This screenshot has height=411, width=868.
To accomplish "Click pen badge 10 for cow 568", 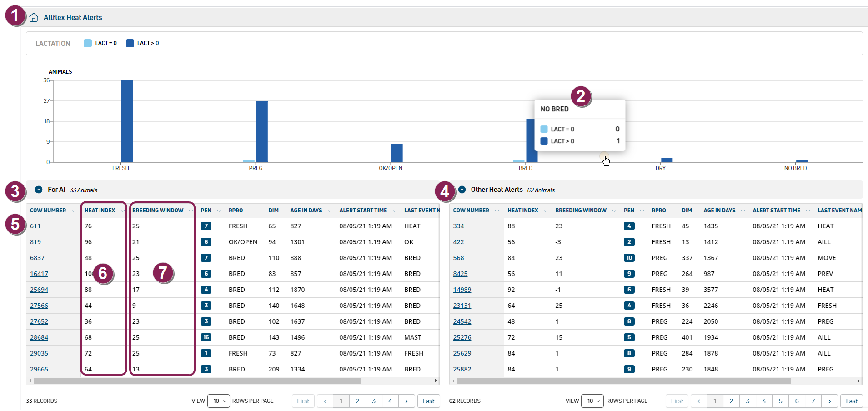I will pos(629,258).
